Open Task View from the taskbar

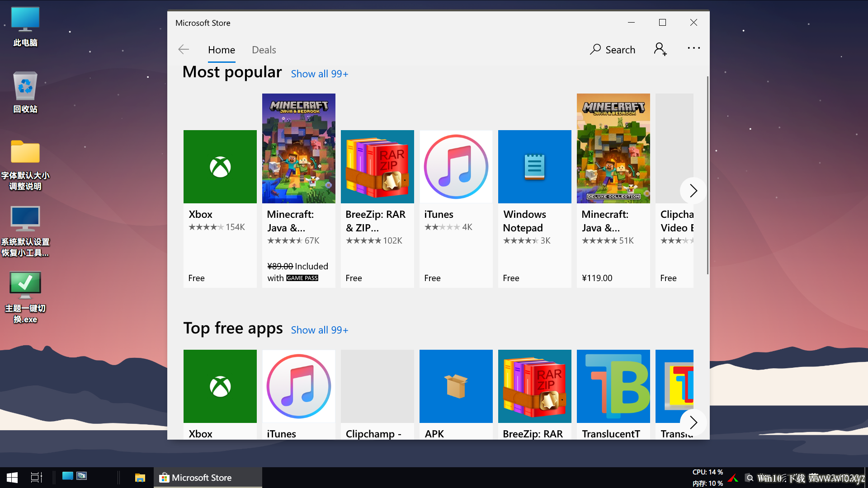pos(36,478)
